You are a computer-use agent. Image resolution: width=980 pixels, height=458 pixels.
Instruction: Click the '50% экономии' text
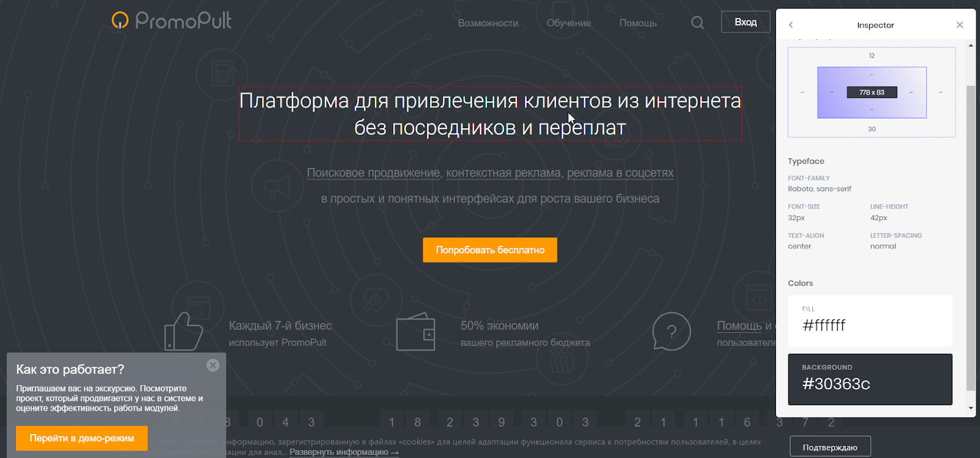[x=500, y=326]
